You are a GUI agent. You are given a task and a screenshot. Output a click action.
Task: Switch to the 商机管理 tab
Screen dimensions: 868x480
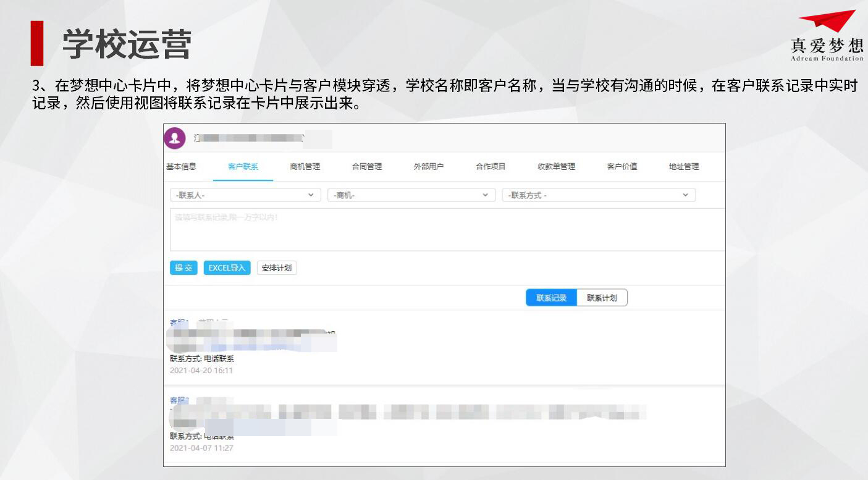pos(305,167)
